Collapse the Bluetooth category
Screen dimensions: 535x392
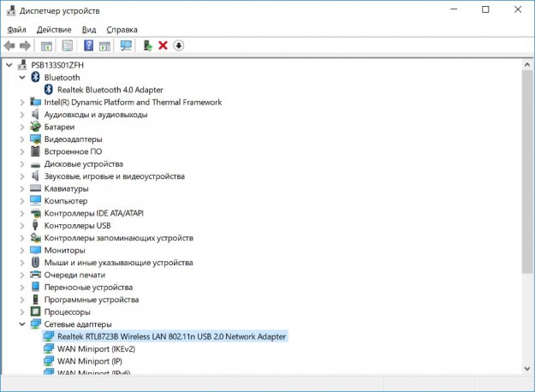22,77
